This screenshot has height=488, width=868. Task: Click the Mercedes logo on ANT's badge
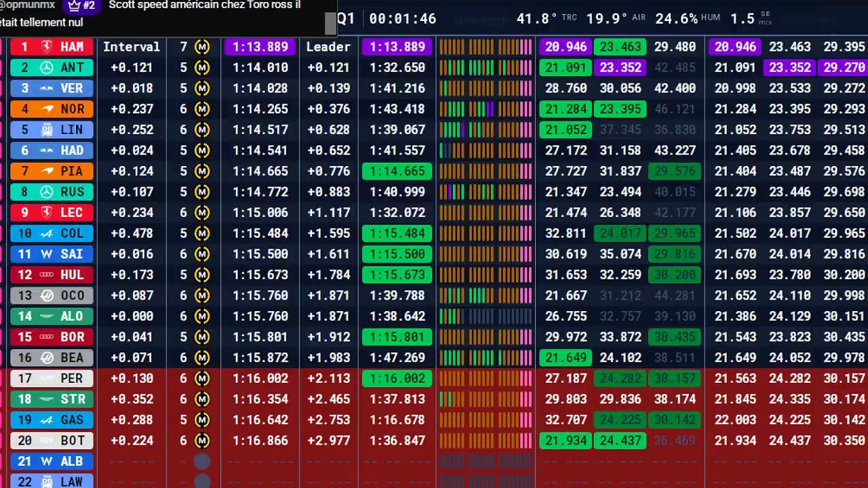click(47, 68)
